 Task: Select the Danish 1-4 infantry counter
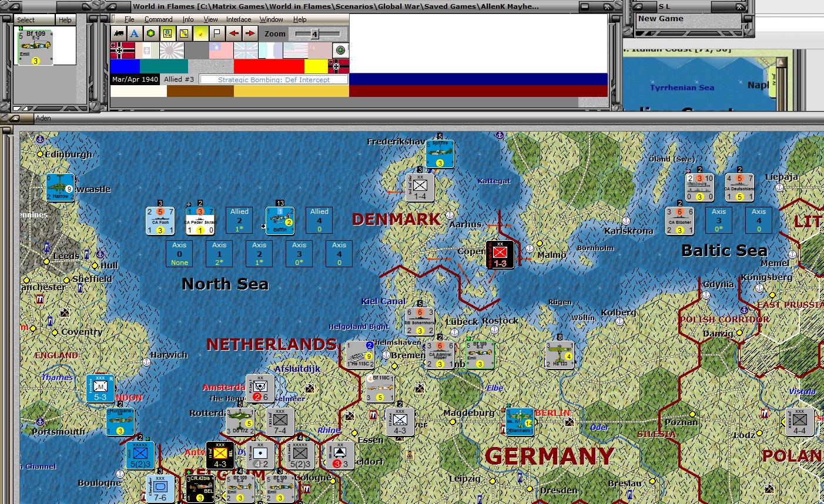tap(420, 187)
